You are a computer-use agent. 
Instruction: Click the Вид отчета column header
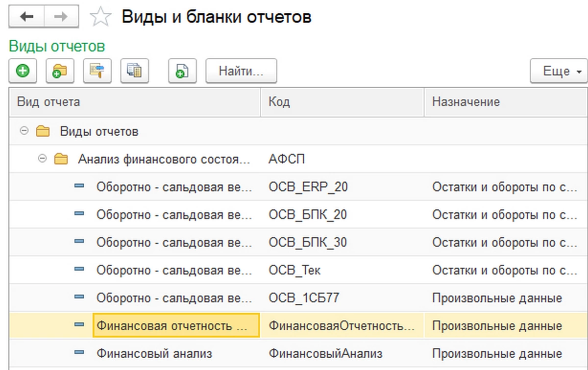coord(135,102)
